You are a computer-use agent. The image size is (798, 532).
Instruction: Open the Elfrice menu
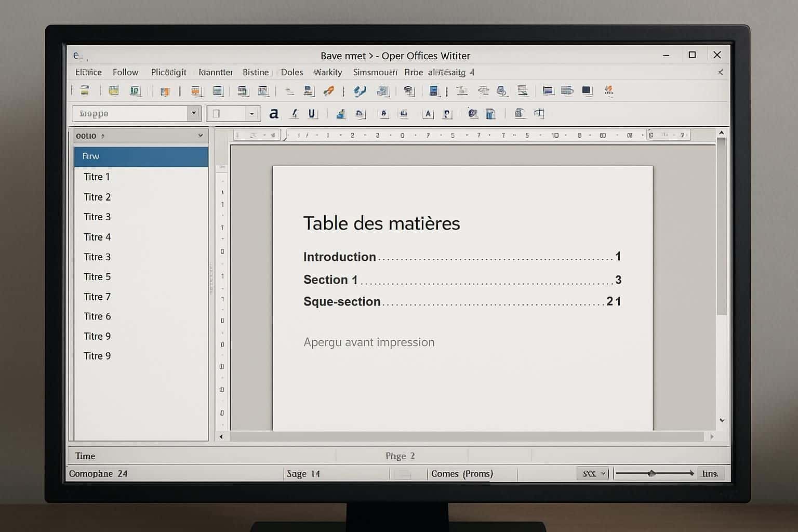point(89,72)
